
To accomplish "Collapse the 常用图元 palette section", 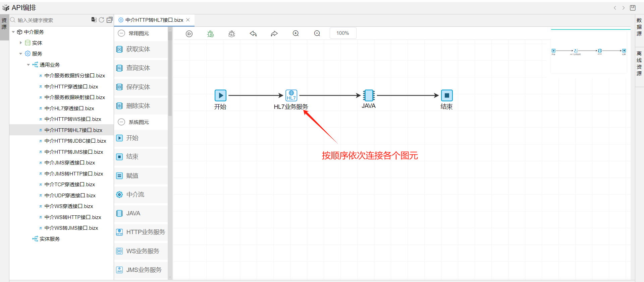I will click(122, 33).
